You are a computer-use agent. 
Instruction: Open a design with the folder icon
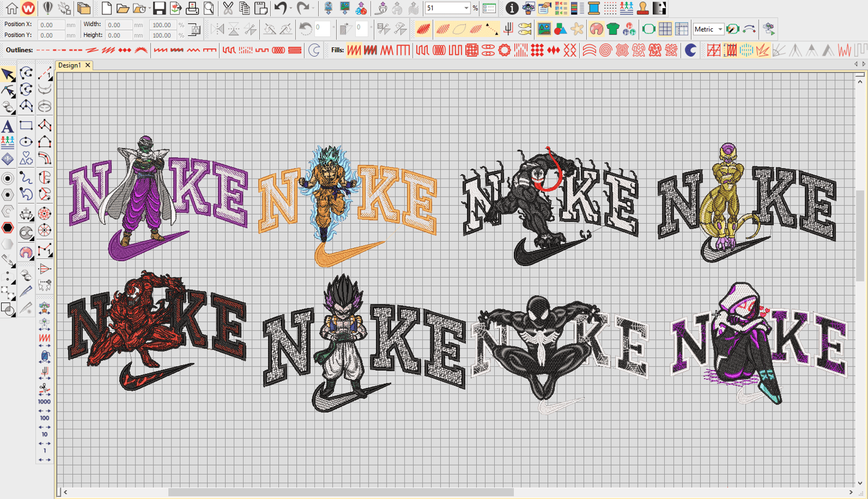coord(123,8)
